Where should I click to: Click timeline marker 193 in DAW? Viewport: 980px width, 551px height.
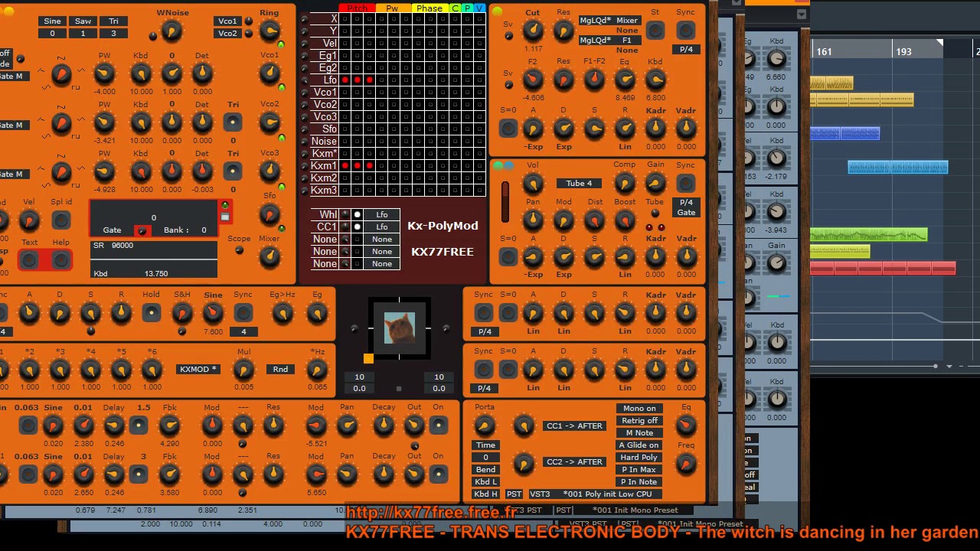[x=903, y=52]
